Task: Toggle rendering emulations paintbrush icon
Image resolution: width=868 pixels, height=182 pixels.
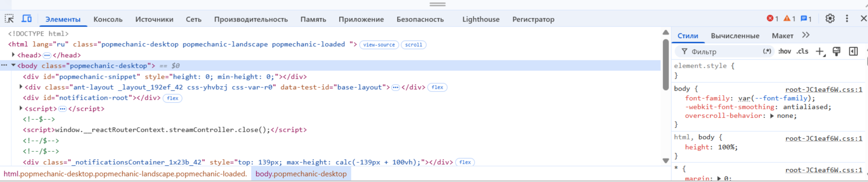Action: coord(837,52)
